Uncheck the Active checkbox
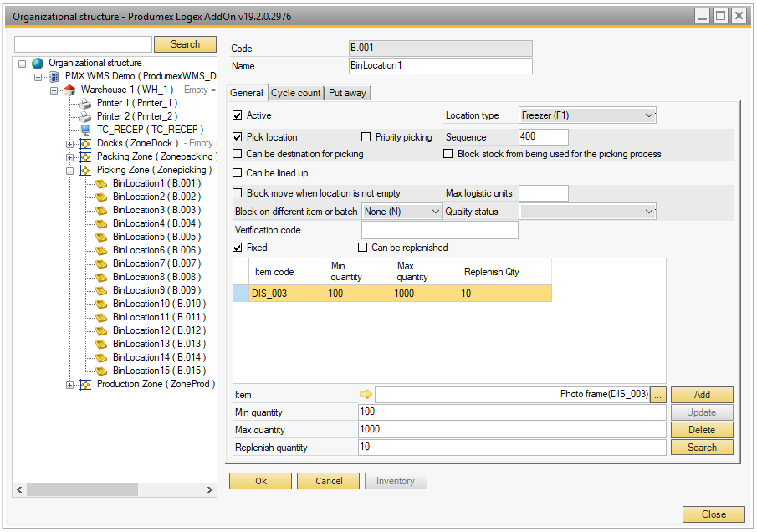 [x=238, y=115]
